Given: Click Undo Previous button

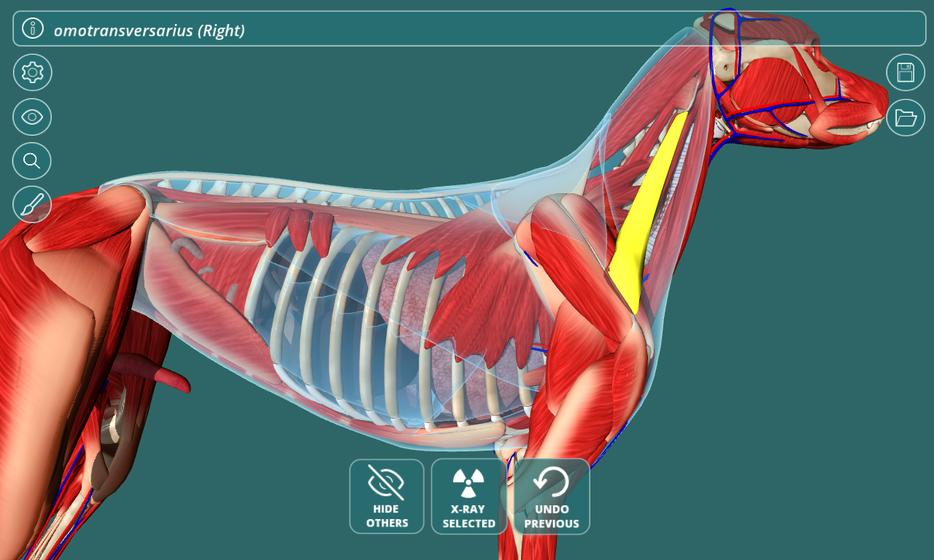Looking at the screenshot, I should coord(552,497).
